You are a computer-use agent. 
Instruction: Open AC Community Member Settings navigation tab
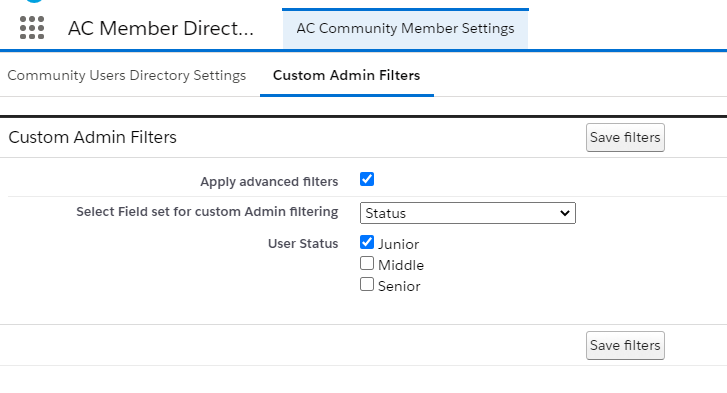405,28
